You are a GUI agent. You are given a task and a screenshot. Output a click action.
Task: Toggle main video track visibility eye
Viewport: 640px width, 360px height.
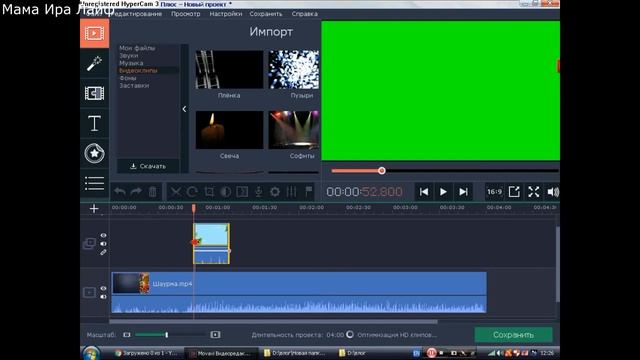103,289
